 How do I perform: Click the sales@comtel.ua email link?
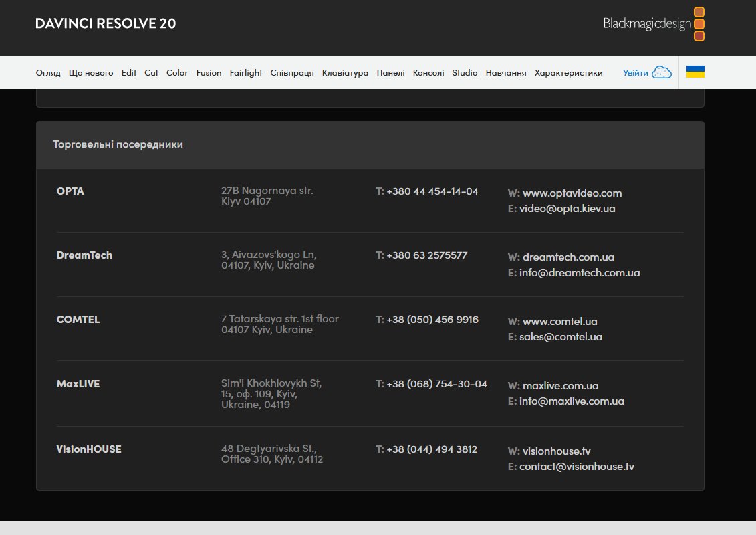[x=561, y=337]
